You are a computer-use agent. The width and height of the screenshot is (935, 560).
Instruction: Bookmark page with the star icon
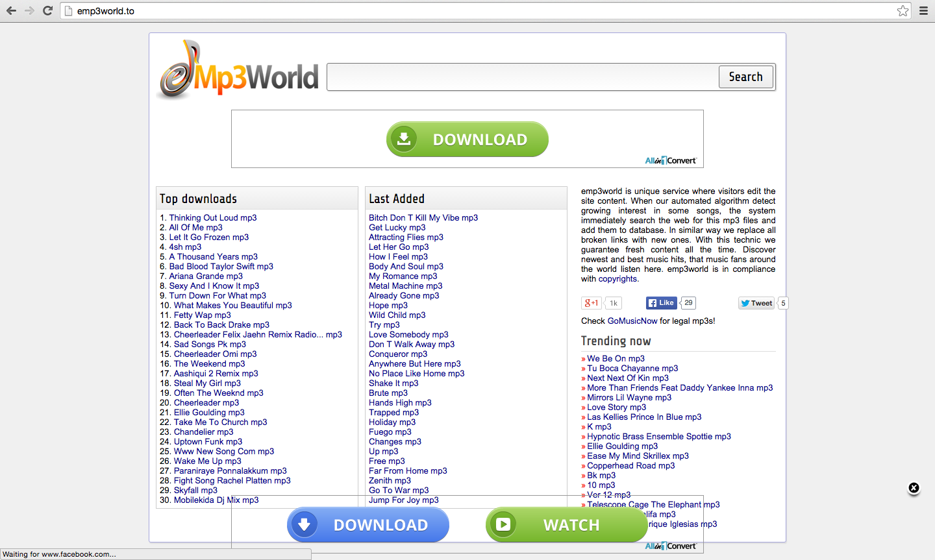(903, 10)
